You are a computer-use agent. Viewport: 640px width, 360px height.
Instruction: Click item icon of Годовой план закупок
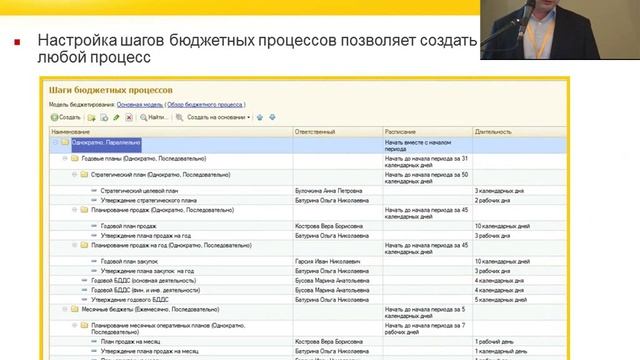94,261
